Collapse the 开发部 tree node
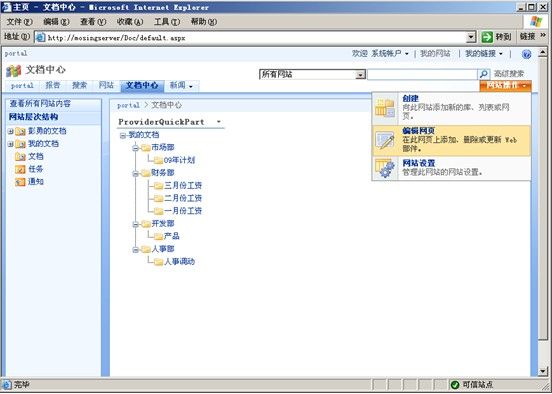This screenshot has width=552, height=394. tap(136, 224)
